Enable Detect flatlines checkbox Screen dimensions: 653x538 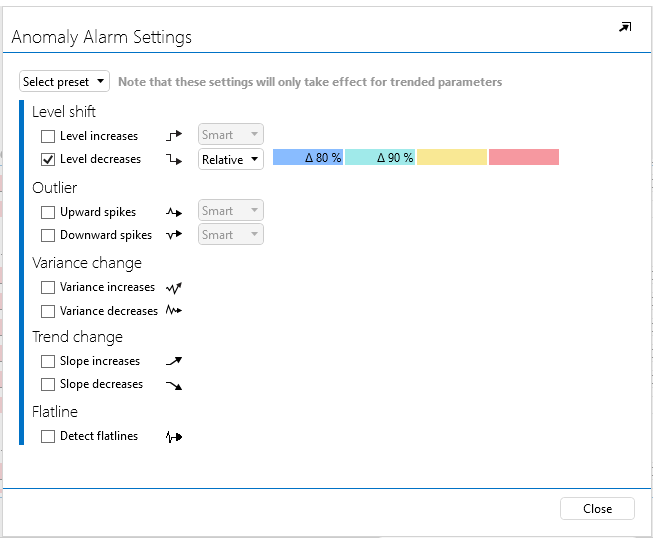click(48, 436)
